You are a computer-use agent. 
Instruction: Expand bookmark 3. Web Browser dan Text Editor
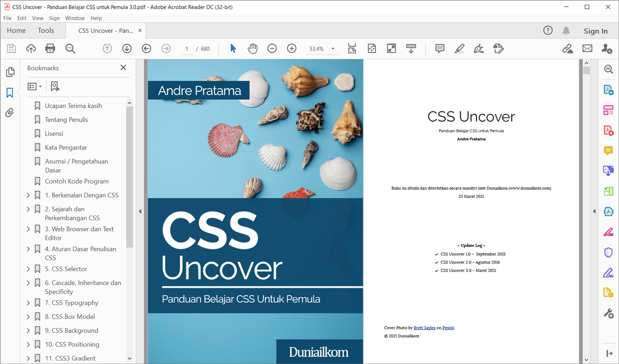pos(28,229)
